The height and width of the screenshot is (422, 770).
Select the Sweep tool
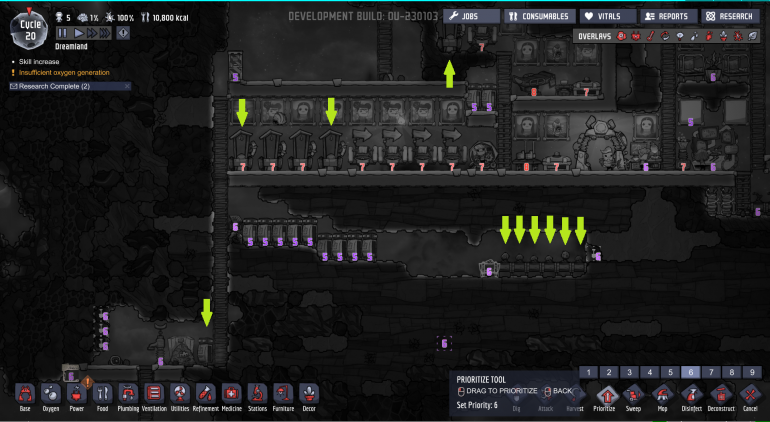[x=633, y=394]
